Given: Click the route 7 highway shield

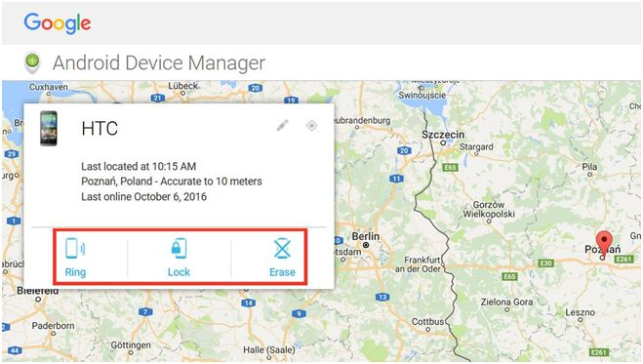Looking at the screenshot, I should tap(145, 311).
